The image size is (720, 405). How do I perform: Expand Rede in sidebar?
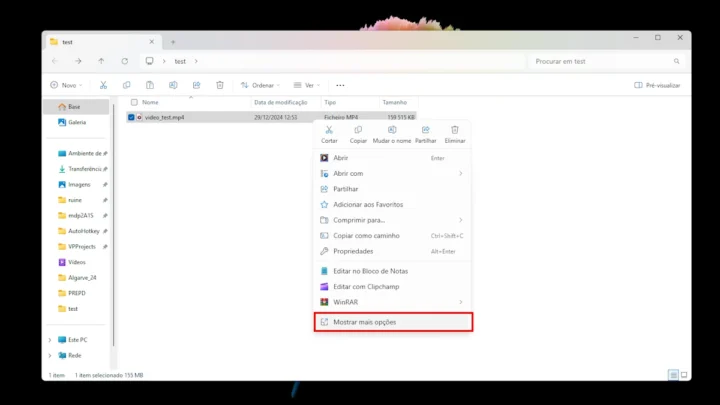pos(50,356)
